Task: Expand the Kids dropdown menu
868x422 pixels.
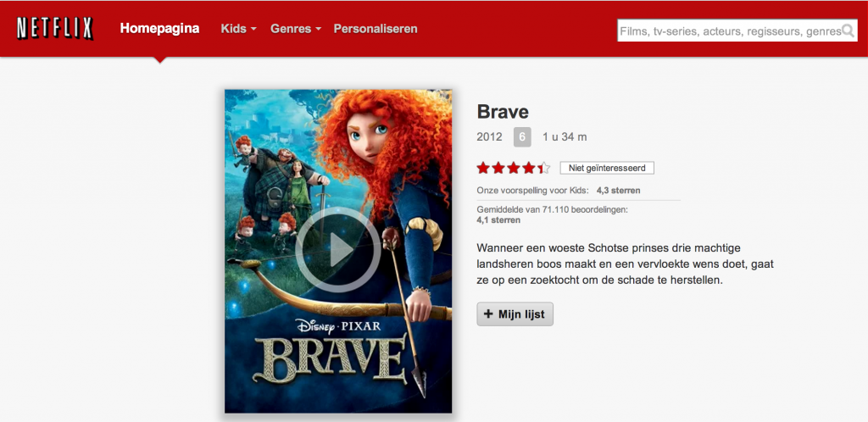Action: point(238,29)
